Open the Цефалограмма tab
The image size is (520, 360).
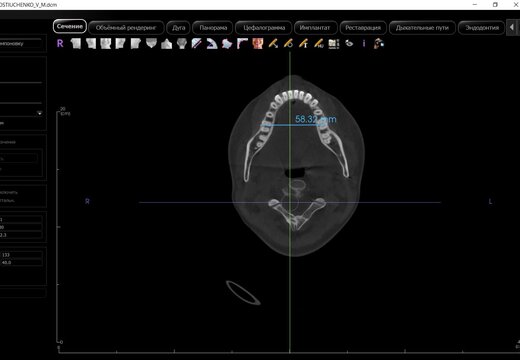[264, 28]
